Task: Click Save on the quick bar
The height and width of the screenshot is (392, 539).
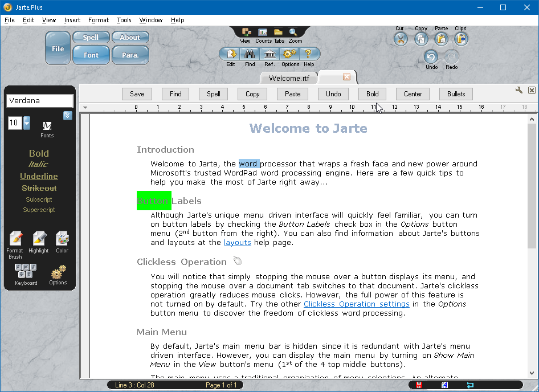Action: click(x=137, y=94)
